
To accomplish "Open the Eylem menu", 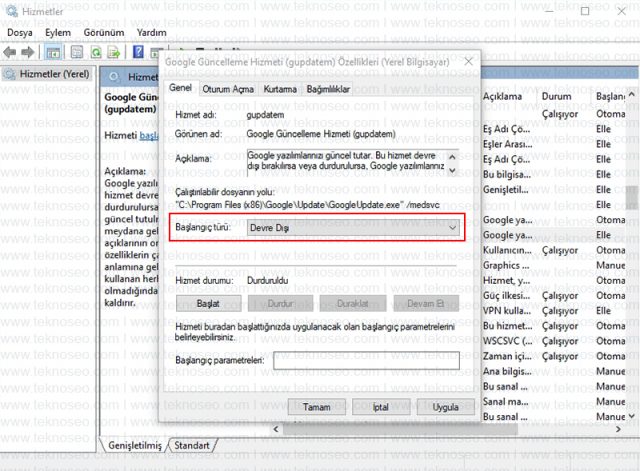I will pos(58,33).
